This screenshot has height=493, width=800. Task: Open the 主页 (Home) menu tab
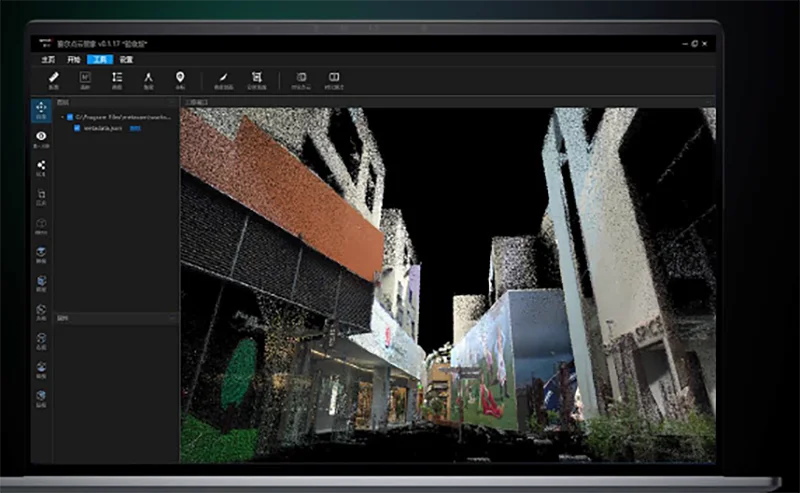click(48, 59)
